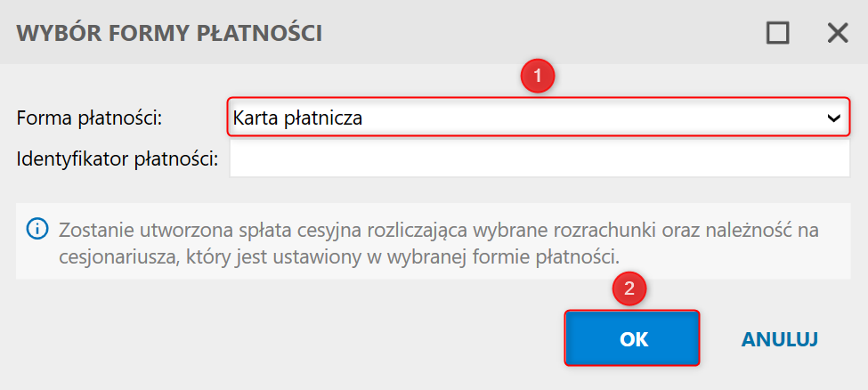The width and height of the screenshot is (868, 390).
Task: Click the blue info icon
Action: pyautogui.click(x=37, y=229)
